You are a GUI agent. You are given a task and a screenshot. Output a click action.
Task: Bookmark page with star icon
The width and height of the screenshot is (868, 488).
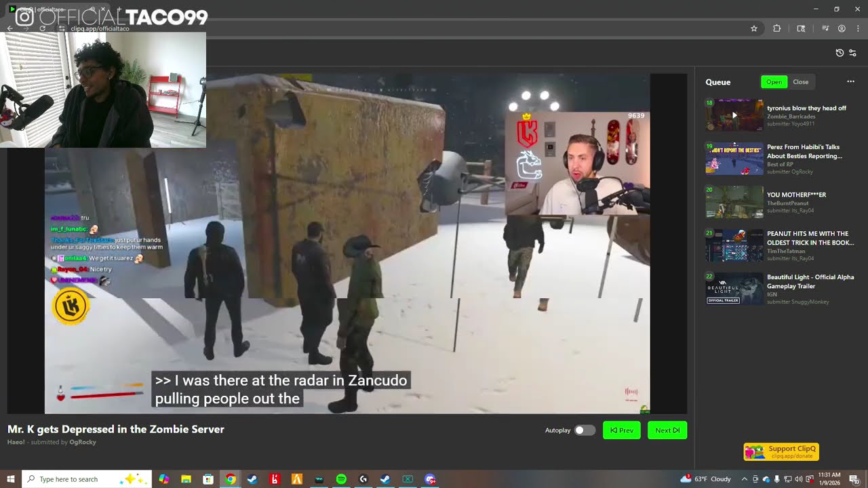tap(754, 28)
